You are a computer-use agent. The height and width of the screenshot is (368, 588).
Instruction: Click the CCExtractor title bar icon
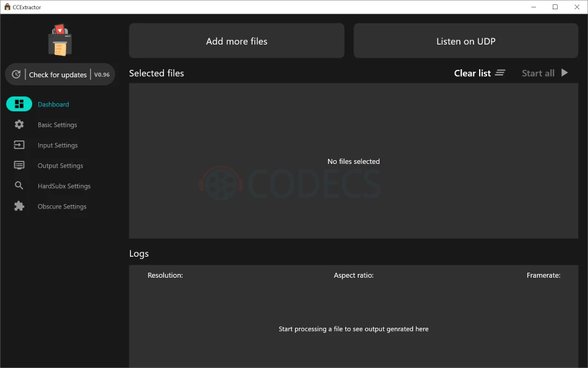[x=6, y=7]
